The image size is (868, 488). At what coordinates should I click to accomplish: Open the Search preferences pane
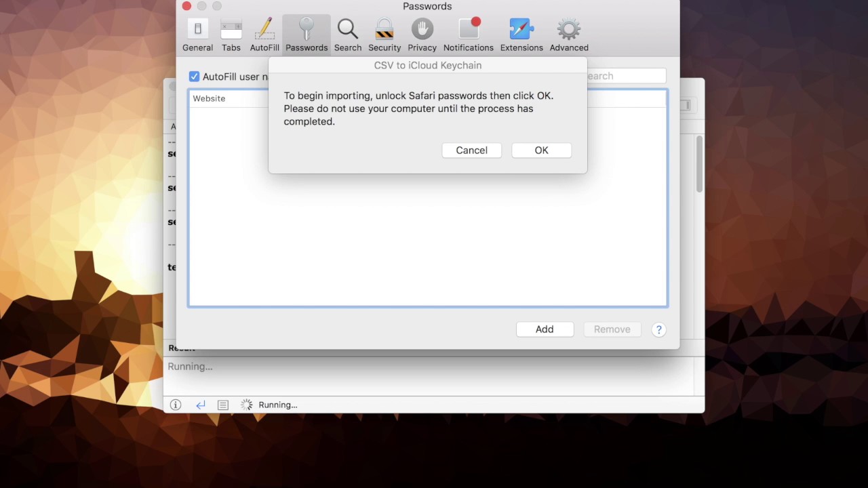click(348, 35)
